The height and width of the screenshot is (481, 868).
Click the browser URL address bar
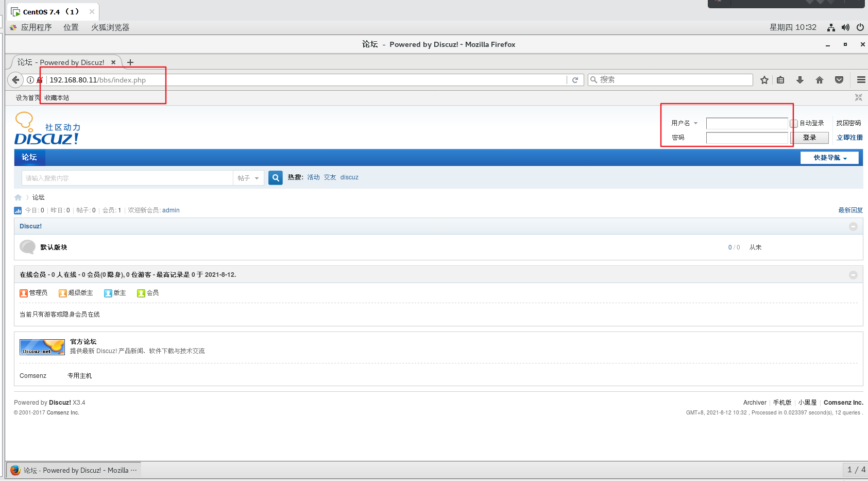click(307, 80)
